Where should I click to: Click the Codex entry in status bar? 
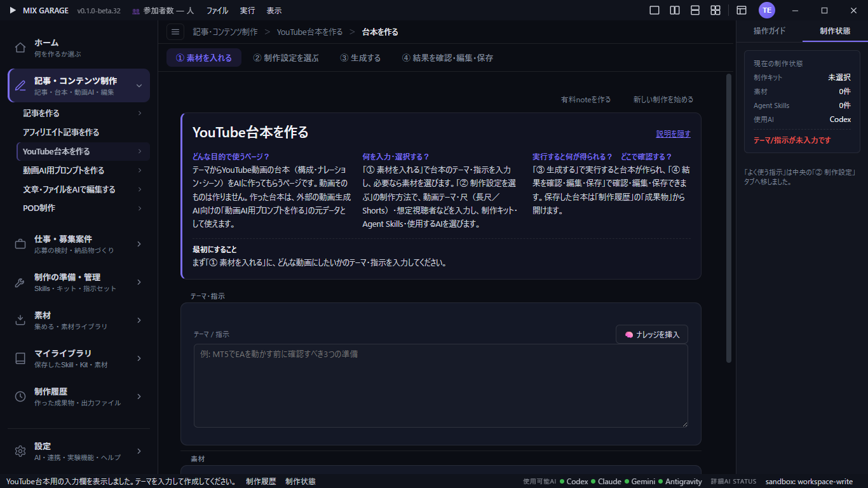(x=574, y=482)
